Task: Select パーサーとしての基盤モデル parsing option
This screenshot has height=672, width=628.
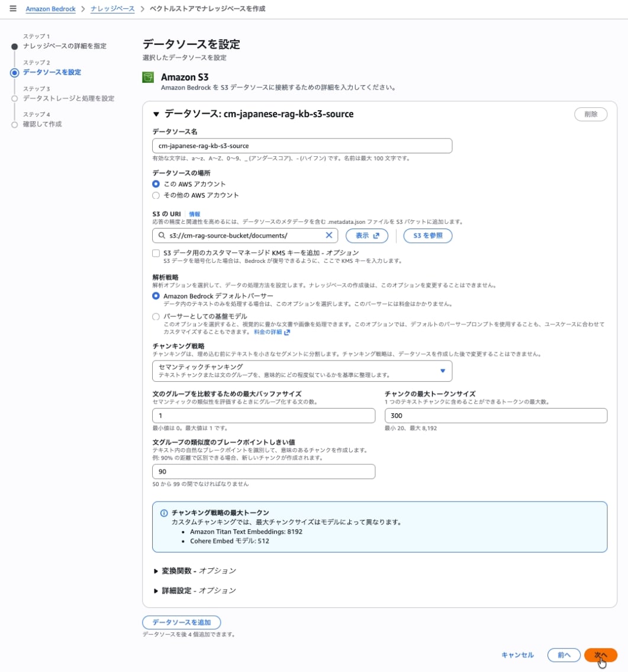Action: point(156,317)
